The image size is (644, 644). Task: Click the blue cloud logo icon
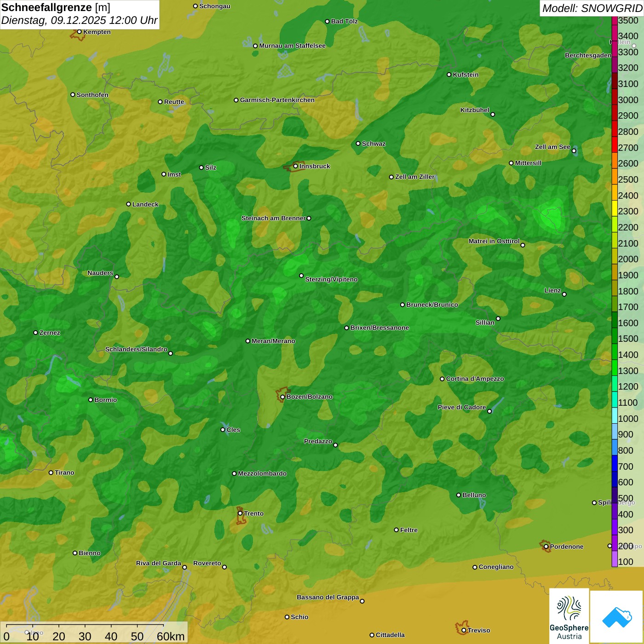coord(616,617)
